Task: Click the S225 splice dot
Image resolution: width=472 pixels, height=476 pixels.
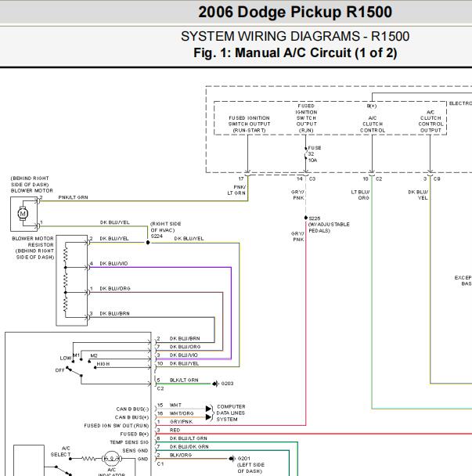Action: 305,218
